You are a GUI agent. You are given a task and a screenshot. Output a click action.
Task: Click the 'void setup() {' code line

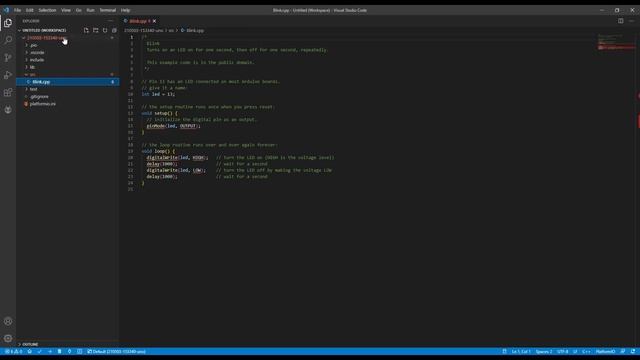(x=159, y=113)
